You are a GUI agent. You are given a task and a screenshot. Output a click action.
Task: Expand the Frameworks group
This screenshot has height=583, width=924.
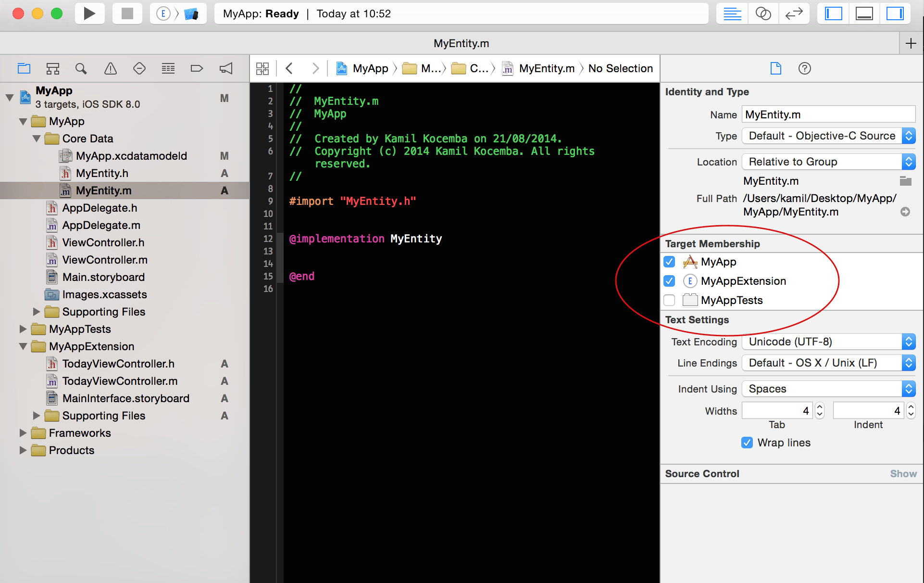point(23,433)
